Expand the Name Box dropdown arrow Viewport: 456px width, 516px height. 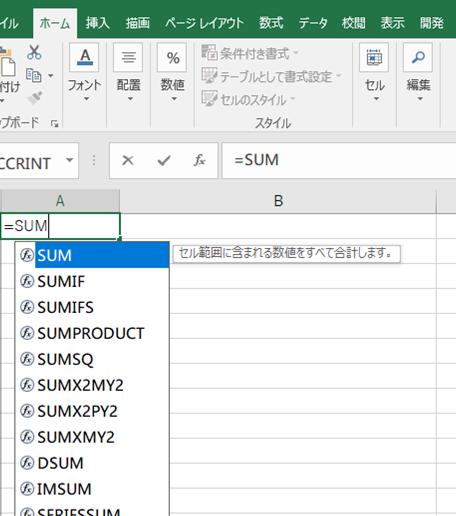click(70, 160)
